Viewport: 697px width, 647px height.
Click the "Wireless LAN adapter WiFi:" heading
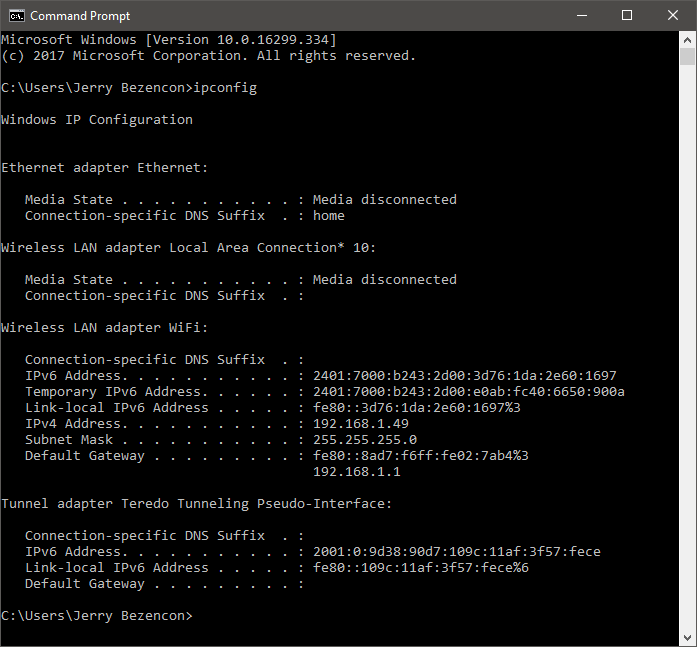coord(105,327)
